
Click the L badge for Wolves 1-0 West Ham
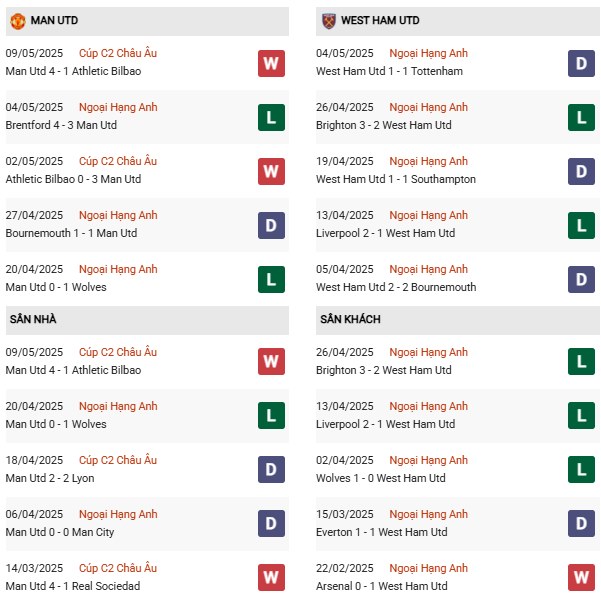point(582,471)
